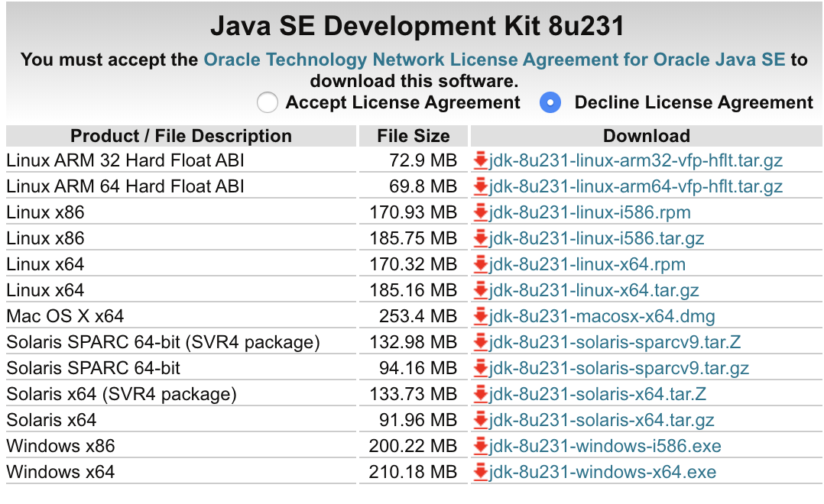Click download arrow icon for jdk-8u231-linux-x64.rpm
The image size is (824, 504).
click(480, 264)
